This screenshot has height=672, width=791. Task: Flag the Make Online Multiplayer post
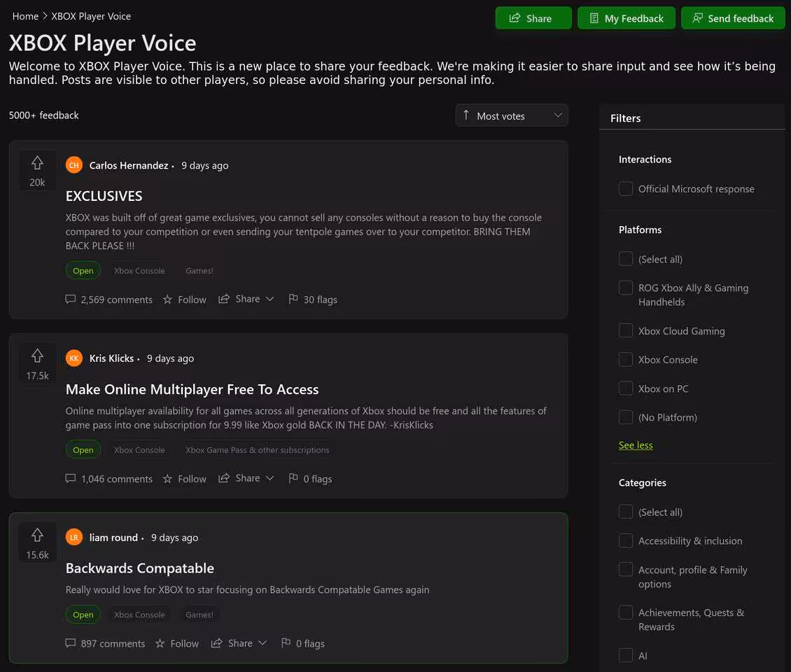click(310, 479)
